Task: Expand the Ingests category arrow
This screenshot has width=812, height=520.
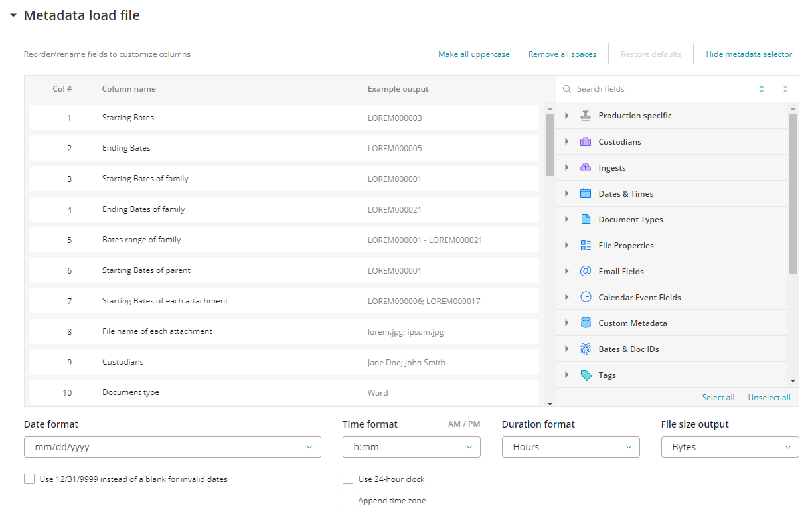Action: click(566, 167)
